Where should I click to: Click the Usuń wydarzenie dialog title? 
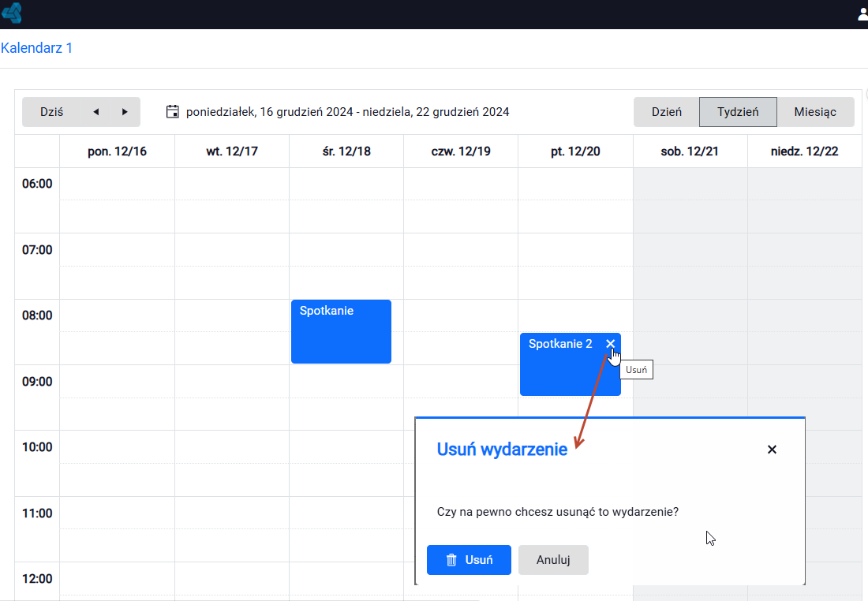[x=502, y=450]
